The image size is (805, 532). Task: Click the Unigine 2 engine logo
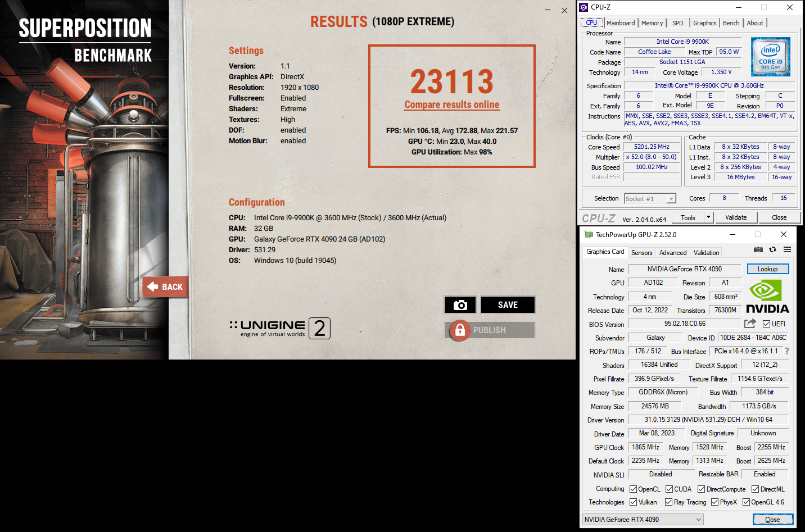point(280,328)
